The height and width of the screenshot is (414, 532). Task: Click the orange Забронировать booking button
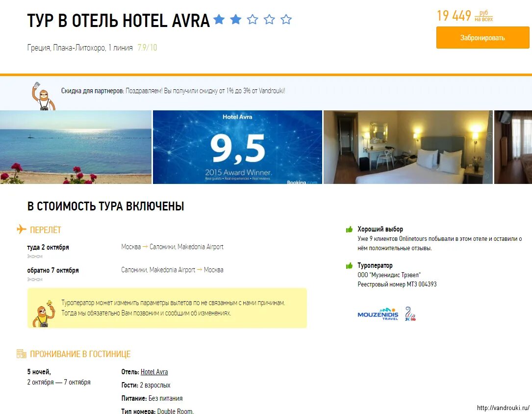[482, 38]
